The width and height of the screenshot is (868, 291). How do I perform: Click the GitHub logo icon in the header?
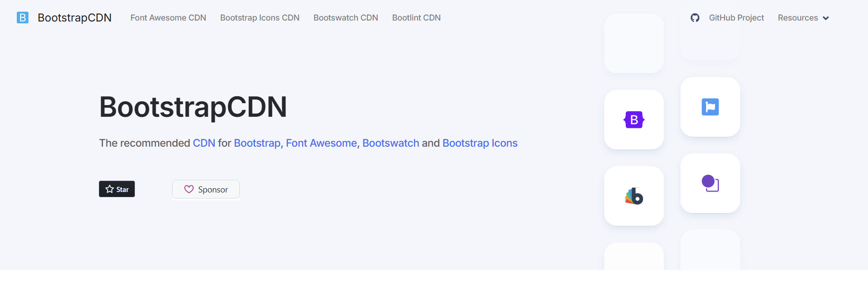pos(695,18)
